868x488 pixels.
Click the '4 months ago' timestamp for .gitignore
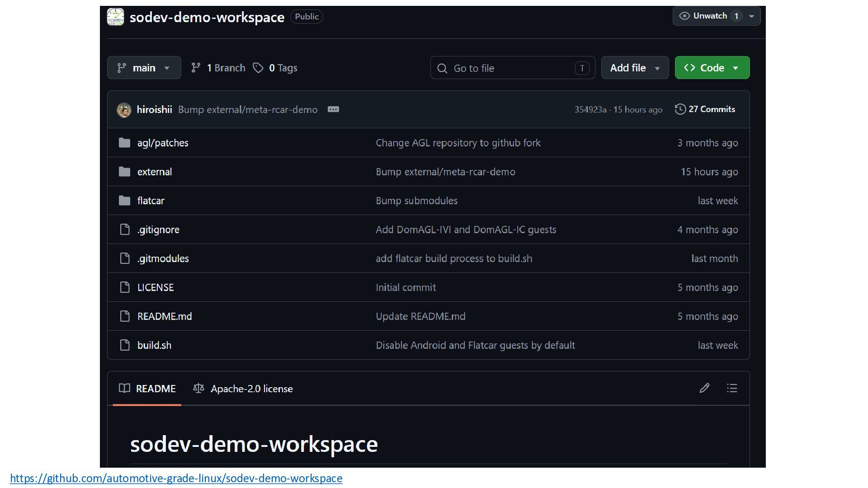tap(708, 230)
